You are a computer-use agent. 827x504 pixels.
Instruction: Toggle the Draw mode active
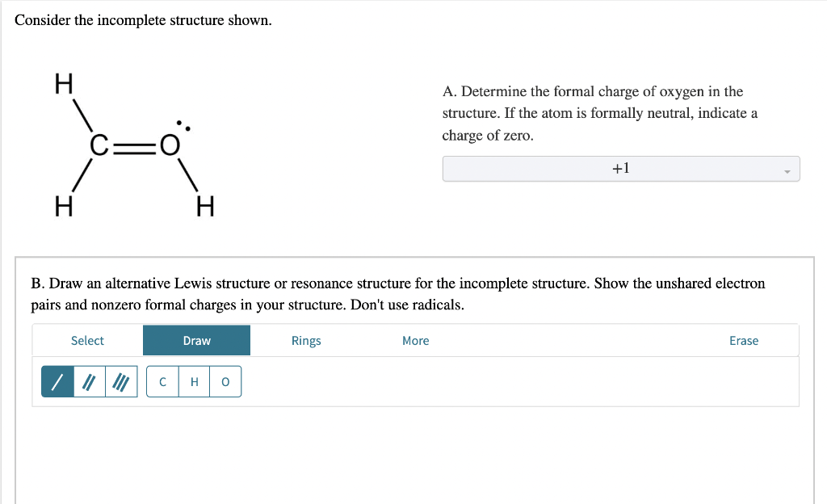point(196,340)
